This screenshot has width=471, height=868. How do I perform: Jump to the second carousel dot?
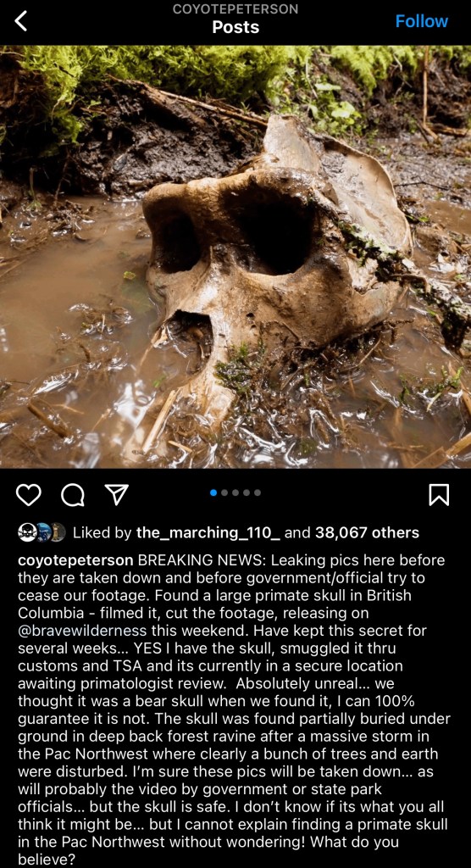point(224,492)
